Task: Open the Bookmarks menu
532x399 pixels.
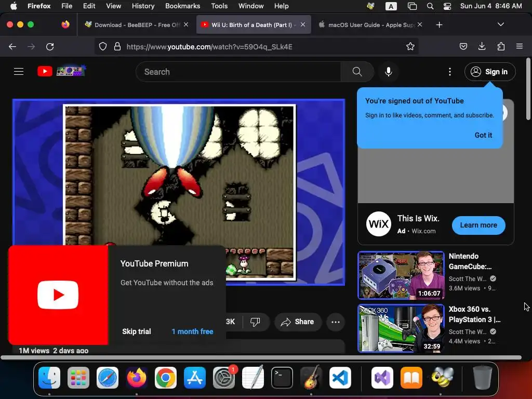Action: [x=182, y=6]
